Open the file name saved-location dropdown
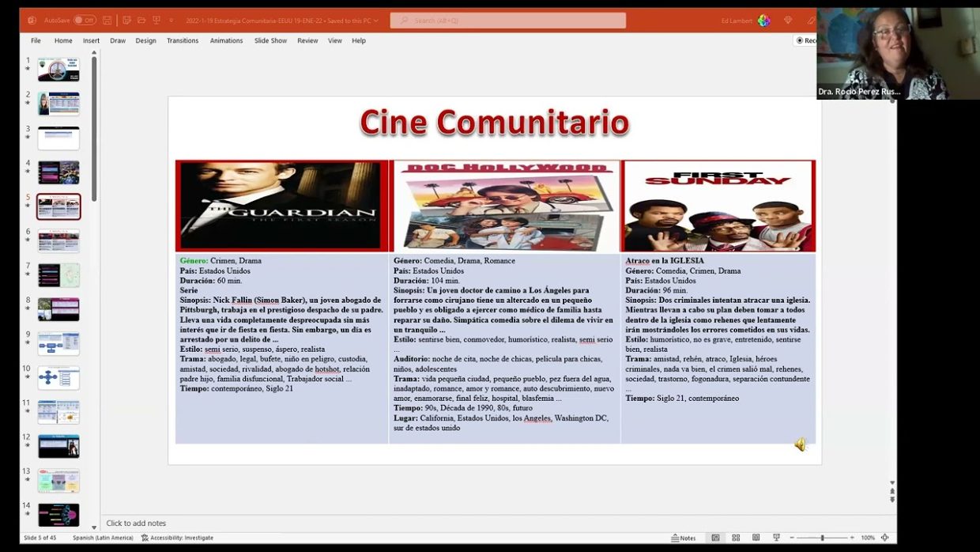Screen dimensions: 980x552 coord(375,21)
